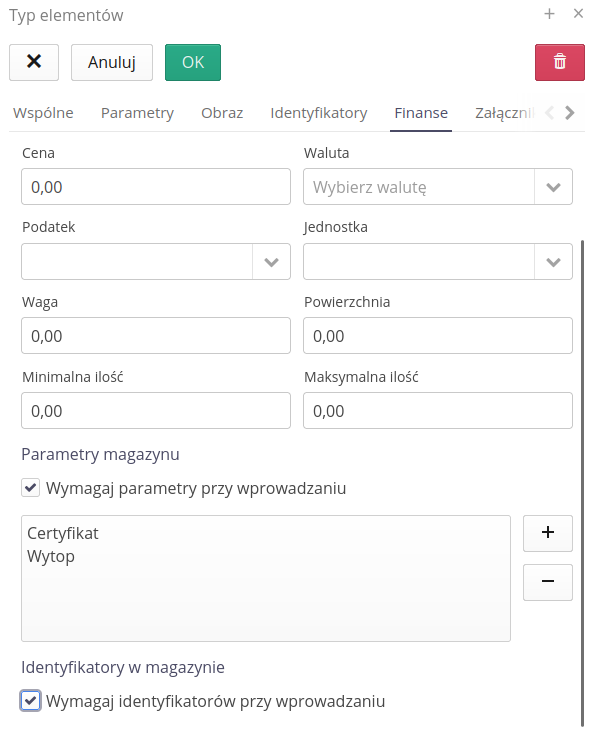
Task: Select Certyfikat in the parameters list
Action: click(x=63, y=533)
